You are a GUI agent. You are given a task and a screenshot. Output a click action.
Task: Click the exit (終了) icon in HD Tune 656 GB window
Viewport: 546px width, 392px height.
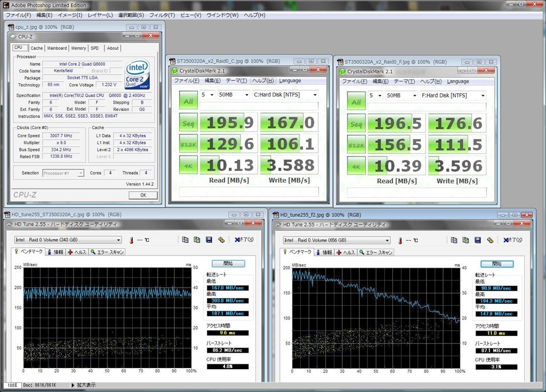pos(514,240)
